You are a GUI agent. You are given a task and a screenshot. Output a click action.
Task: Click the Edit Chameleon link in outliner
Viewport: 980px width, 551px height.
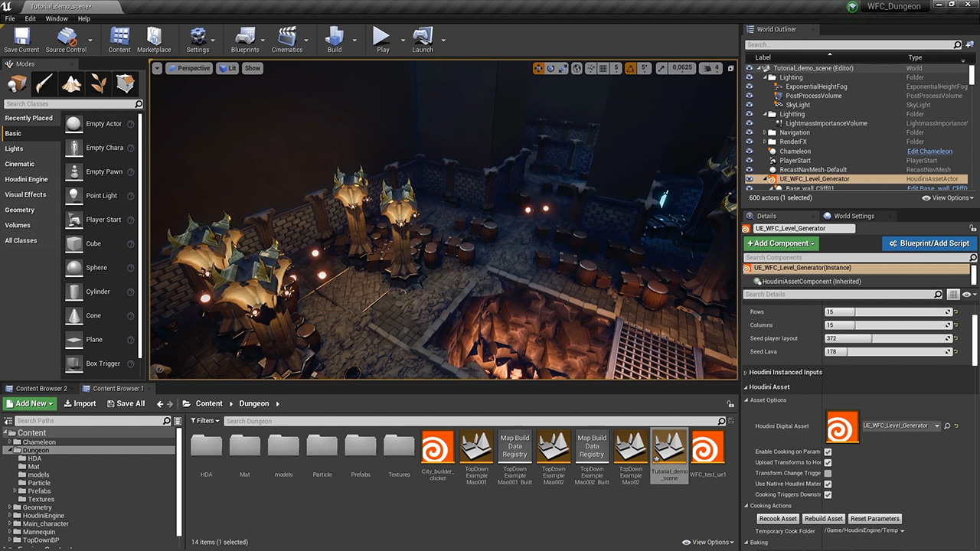coord(929,152)
